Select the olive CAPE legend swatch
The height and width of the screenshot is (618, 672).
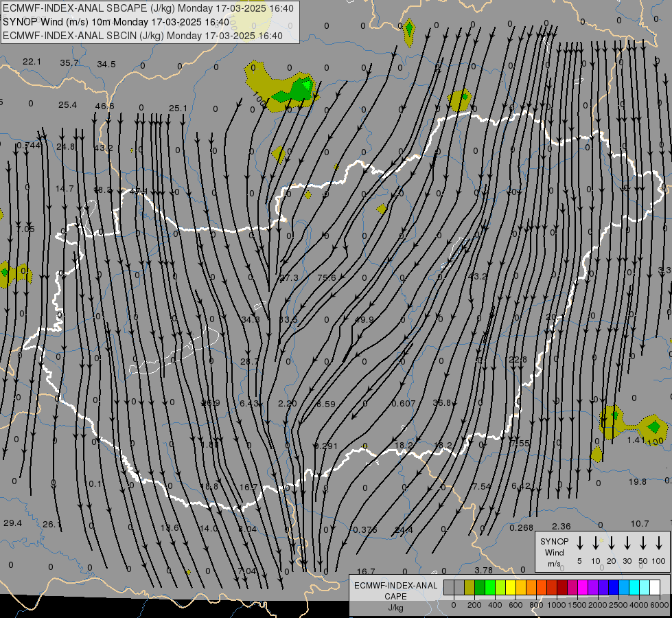470,588
